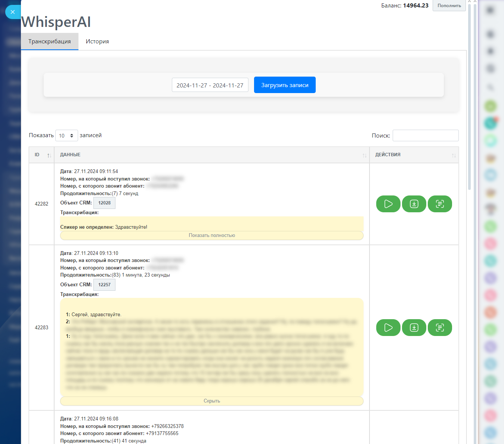Click the duration "1 минута, 23 секунды"
Screen dimensions: 504x444
pyautogui.click(x=146, y=275)
